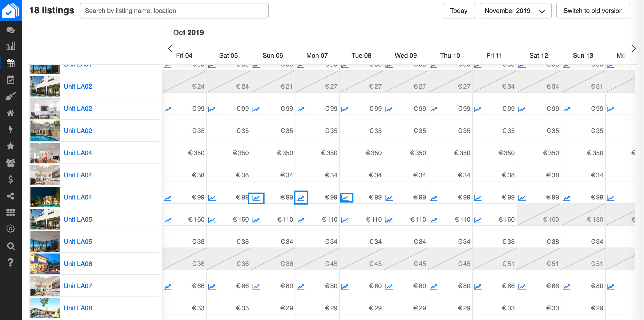
Task: Expand the November 2019 month dropdown
Action: tap(515, 11)
